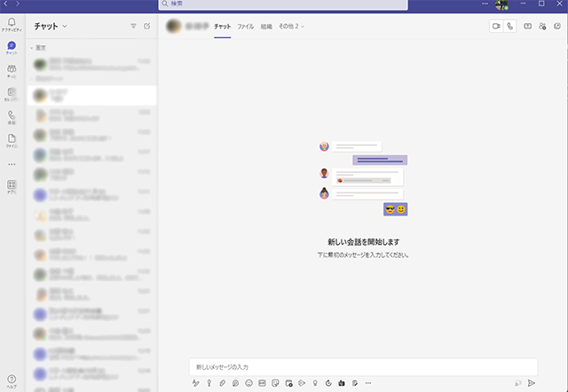This screenshot has height=392, width=568.
Task: Open the カレンダー in the left rail
Action: pos(12,94)
